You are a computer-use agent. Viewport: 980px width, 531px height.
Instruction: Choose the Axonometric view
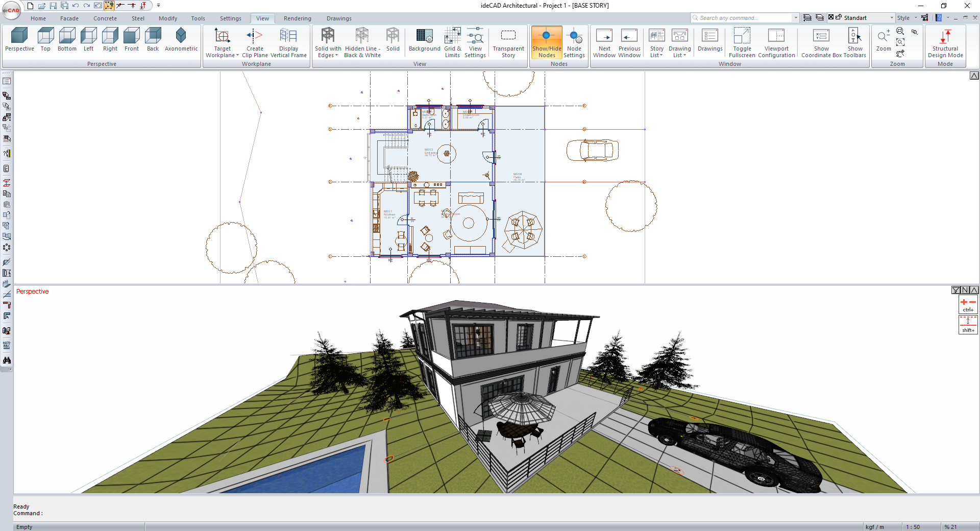pos(181,40)
